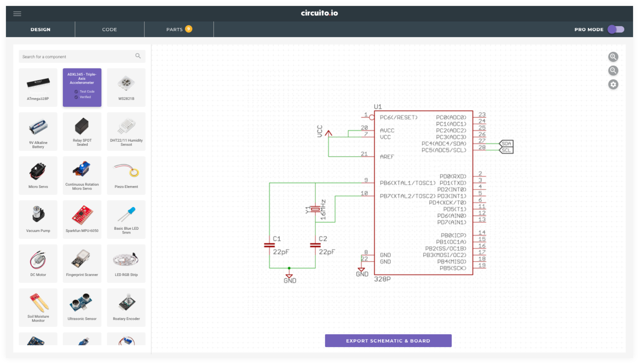The height and width of the screenshot is (364, 639).
Task: Open canvas settings gear
Action: (613, 85)
